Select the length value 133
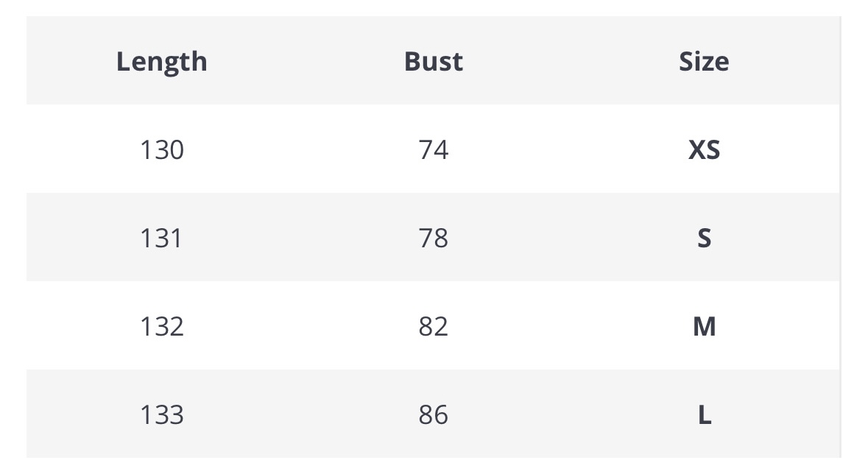 click(162, 414)
